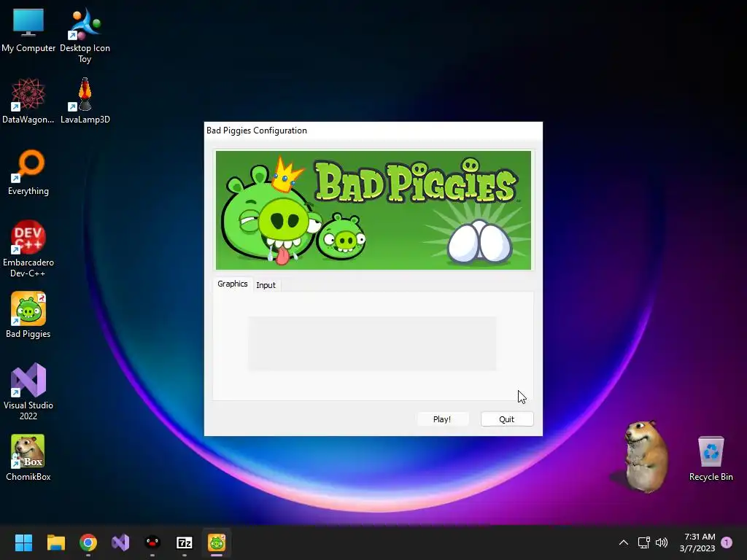
Task: Open Google Chrome from the taskbar
Action: point(88,542)
